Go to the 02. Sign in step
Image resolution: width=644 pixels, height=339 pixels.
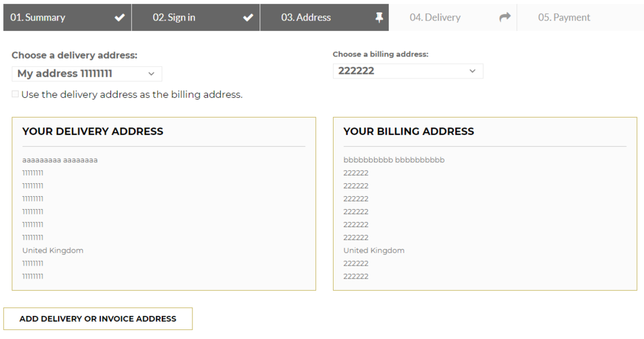[x=174, y=17]
